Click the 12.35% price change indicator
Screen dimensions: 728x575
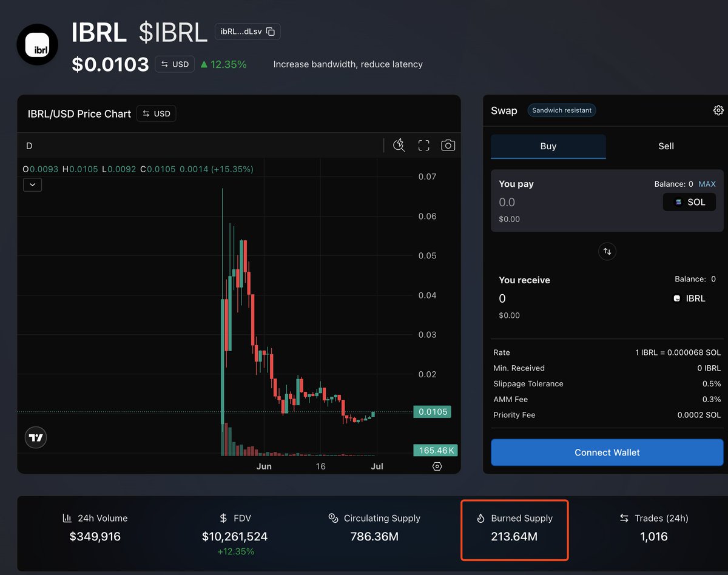tap(223, 64)
